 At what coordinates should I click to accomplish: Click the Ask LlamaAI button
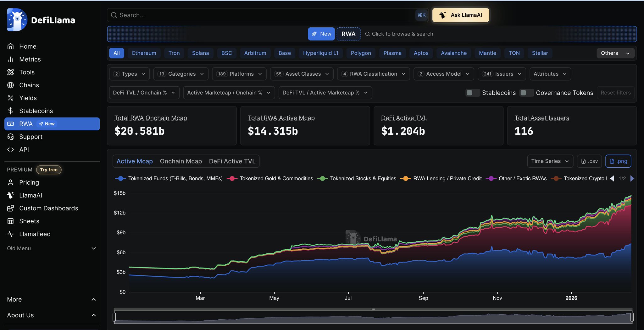[460, 15]
